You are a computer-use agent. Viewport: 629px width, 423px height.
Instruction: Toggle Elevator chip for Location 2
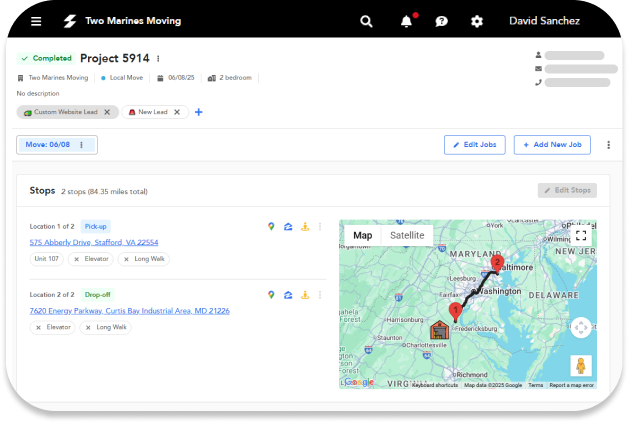pyautogui.click(x=53, y=327)
